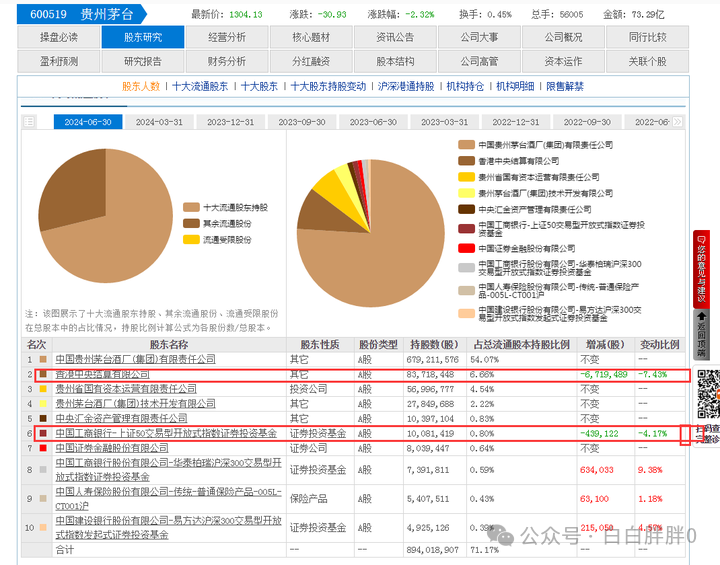The image size is (720, 565).
Task: Click the 600519 贵州茅台 stock title
Action: tap(82, 14)
